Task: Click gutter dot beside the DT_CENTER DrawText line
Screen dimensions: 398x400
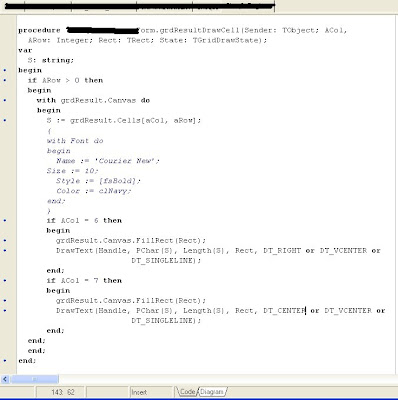Action: [5, 310]
